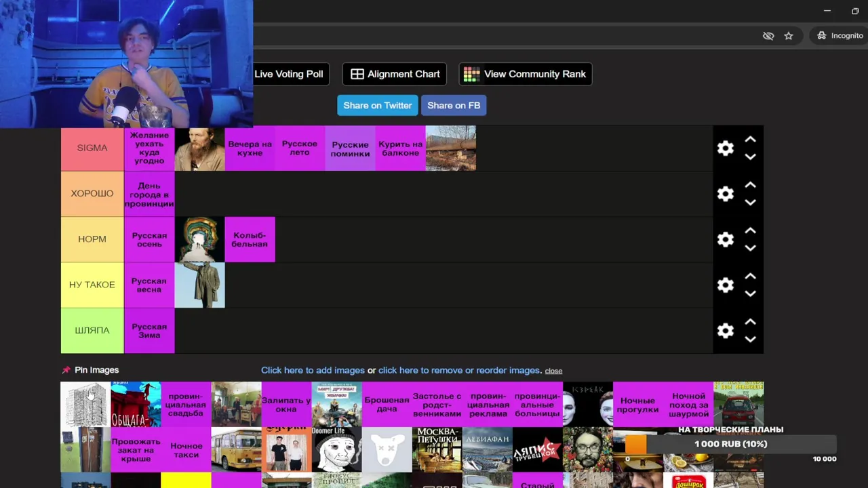Move НУ ТАКОЕ tier row down
868x488 pixels.
[x=750, y=293]
